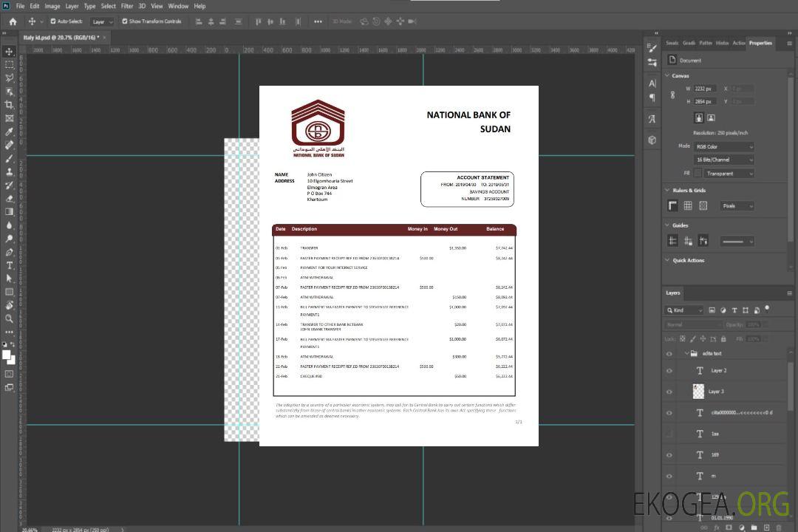Screen dimensions: 798x532
Task: Select the Crop tool
Action: [9, 105]
